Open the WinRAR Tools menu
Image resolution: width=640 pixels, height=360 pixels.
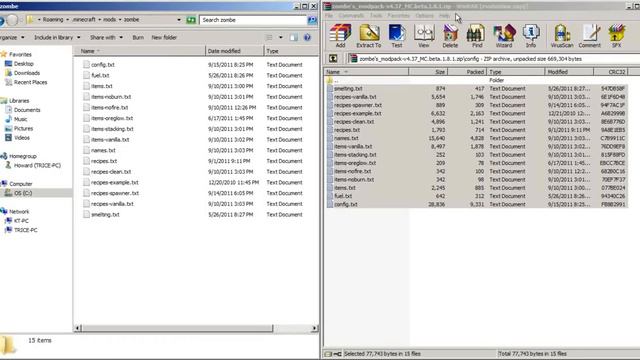pos(376,16)
